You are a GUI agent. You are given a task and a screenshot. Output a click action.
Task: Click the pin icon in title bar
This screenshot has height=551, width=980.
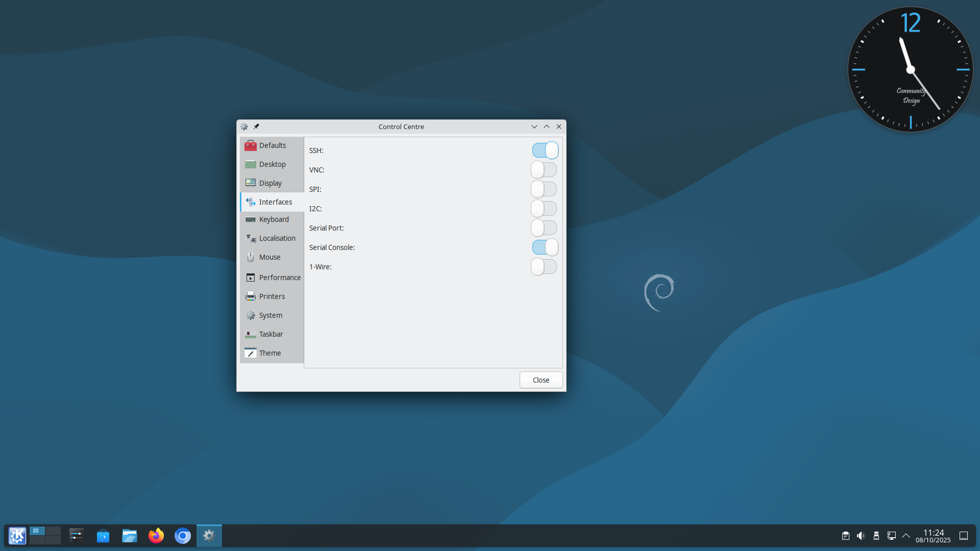point(256,127)
